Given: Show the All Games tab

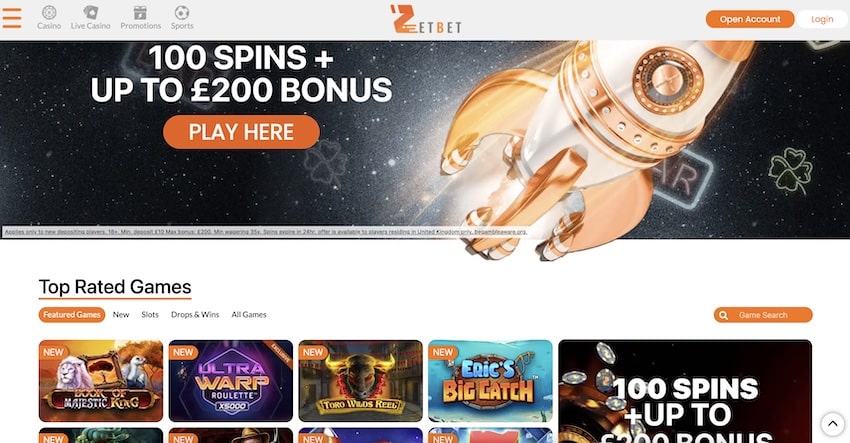Looking at the screenshot, I should click(x=249, y=314).
